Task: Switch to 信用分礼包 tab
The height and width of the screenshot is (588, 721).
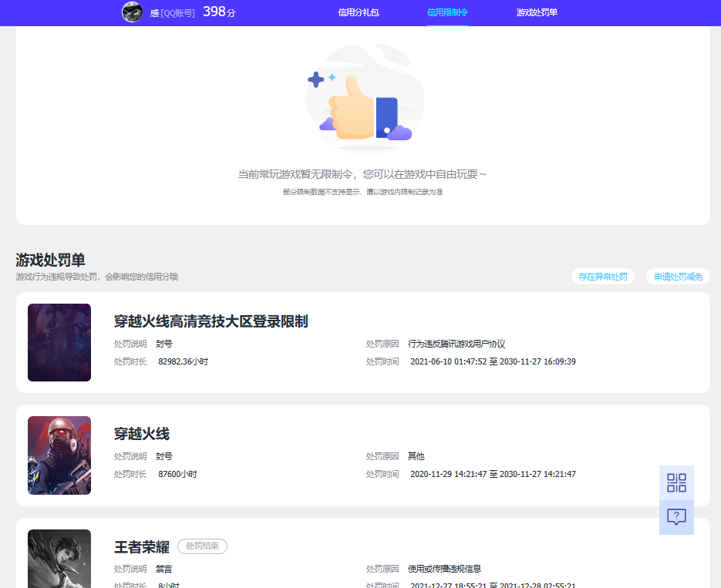Action: [359, 12]
